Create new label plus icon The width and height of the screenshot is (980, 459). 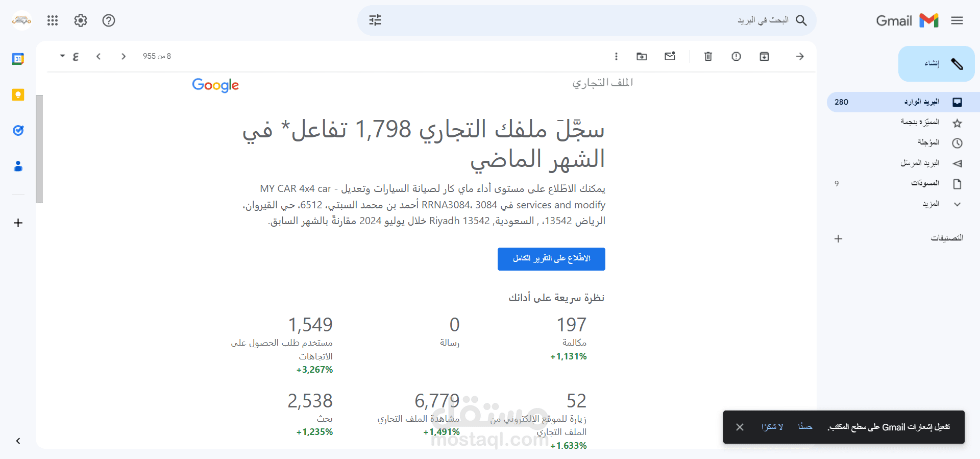[838, 238]
